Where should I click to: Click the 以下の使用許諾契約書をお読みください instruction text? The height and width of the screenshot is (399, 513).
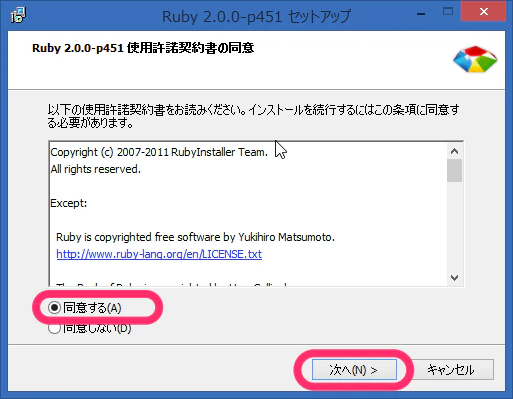253,116
